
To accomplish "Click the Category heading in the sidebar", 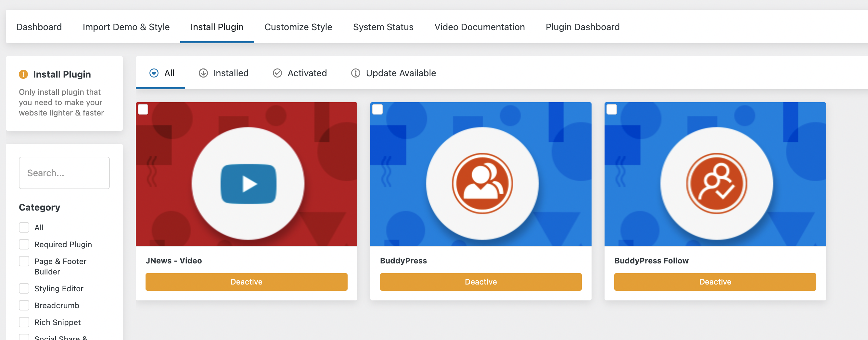I will coord(39,207).
